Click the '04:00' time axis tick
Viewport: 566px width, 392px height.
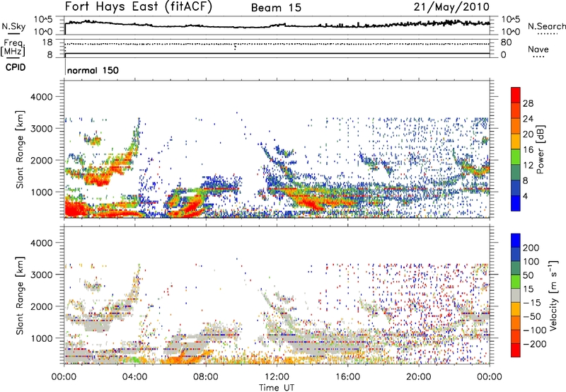click(135, 377)
